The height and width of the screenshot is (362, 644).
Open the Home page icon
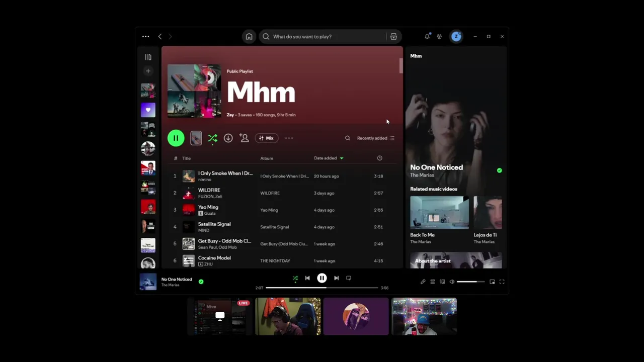click(249, 37)
